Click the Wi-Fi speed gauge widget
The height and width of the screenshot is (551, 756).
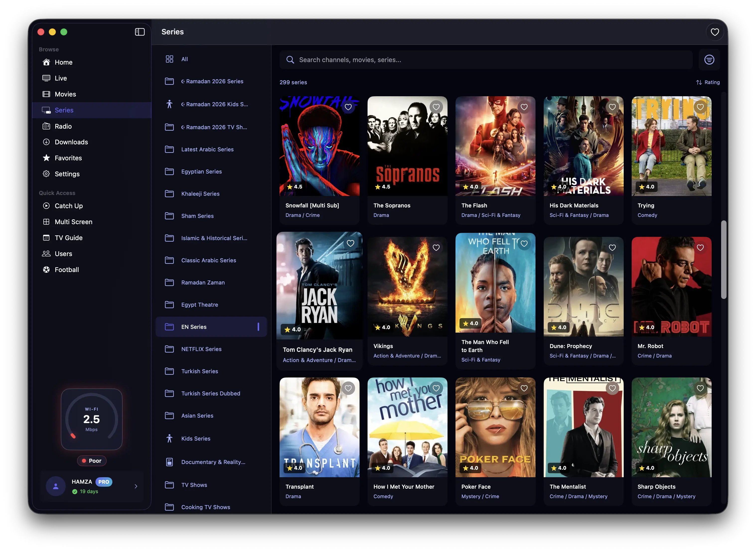[91, 419]
